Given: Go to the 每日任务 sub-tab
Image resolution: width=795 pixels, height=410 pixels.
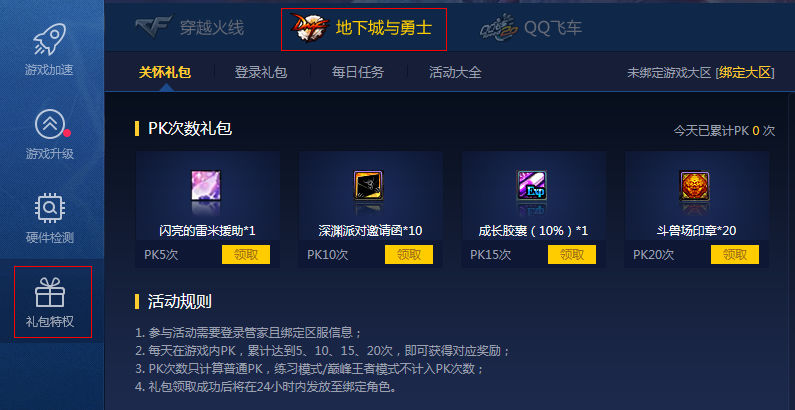Looking at the screenshot, I should point(358,72).
